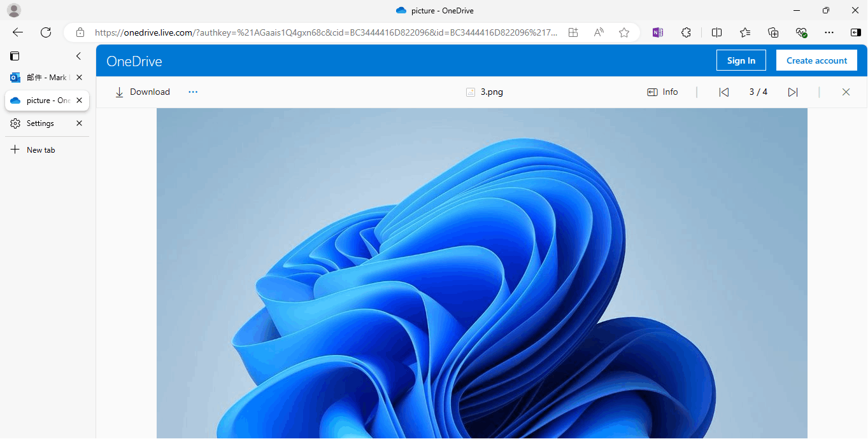Screen dimensions: 868x439
Task: Open Browser essentials heart icon
Action: pos(801,32)
